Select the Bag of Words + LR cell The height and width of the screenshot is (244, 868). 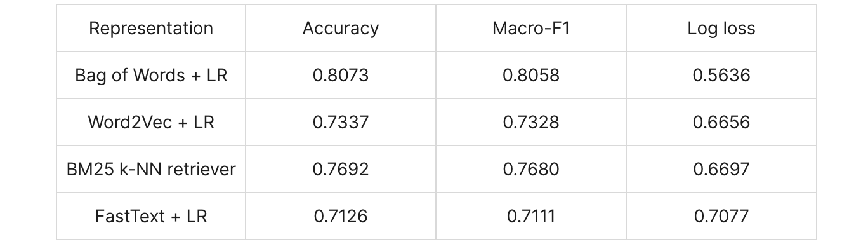151,75
